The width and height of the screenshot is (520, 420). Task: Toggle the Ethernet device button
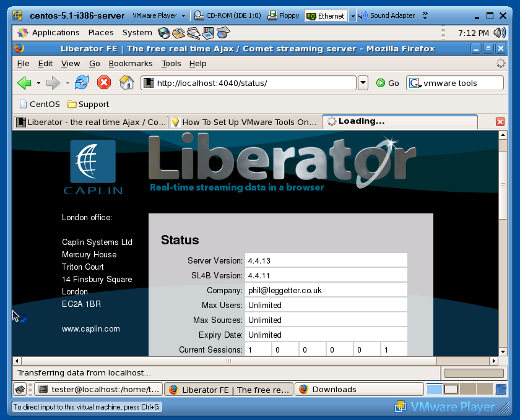click(x=326, y=16)
